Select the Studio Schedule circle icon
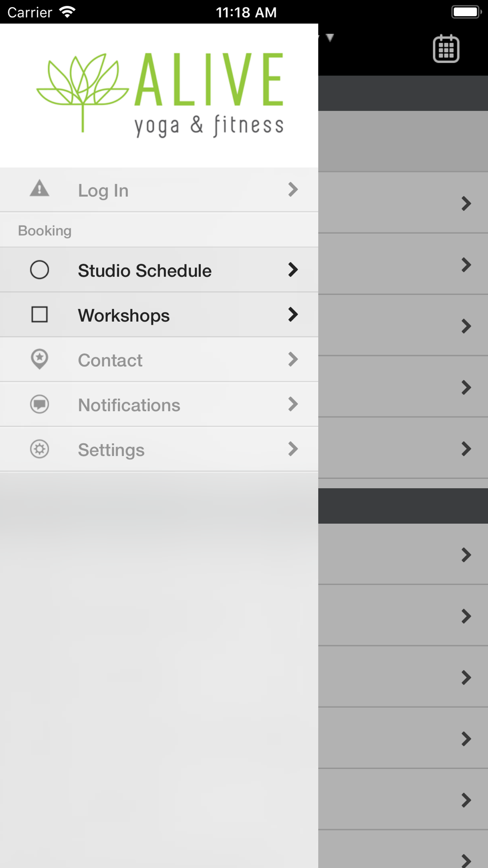 tap(40, 269)
